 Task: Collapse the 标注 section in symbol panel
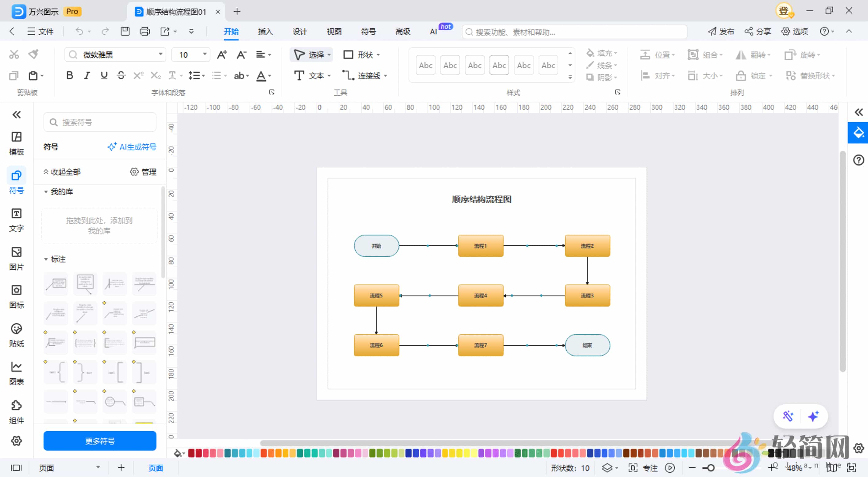click(46, 259)
